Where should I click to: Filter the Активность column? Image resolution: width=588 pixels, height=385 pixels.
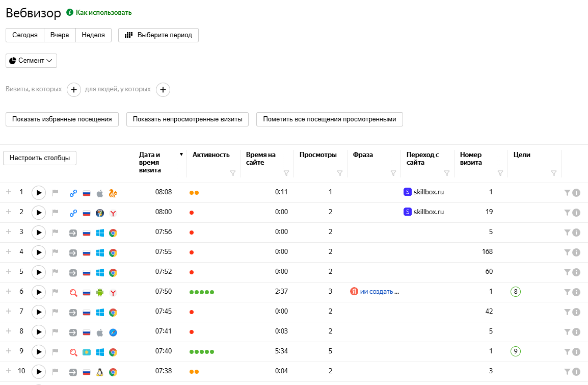233,173
